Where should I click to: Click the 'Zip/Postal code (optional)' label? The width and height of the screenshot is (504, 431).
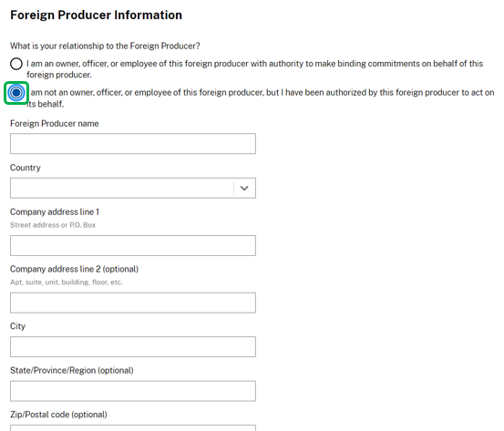click(x=58, y=415)
